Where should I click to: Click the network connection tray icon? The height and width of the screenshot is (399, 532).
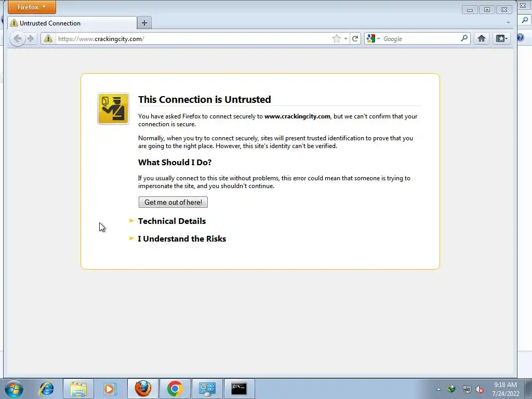[x=467, y=389]
